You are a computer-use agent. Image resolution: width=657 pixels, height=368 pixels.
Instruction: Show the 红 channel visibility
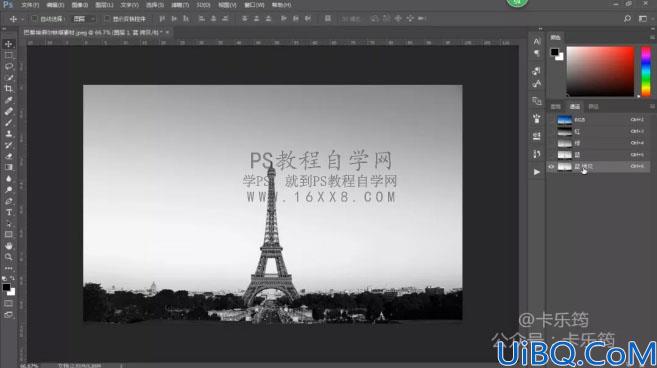pos(551,132)
